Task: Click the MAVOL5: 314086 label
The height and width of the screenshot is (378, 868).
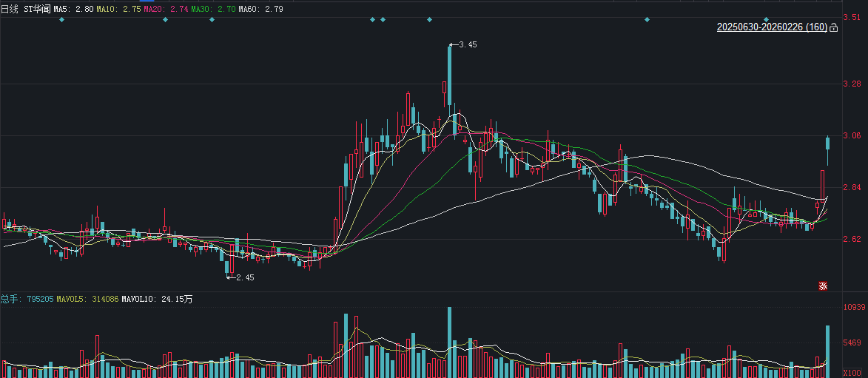Action: (x=87, y=299)
